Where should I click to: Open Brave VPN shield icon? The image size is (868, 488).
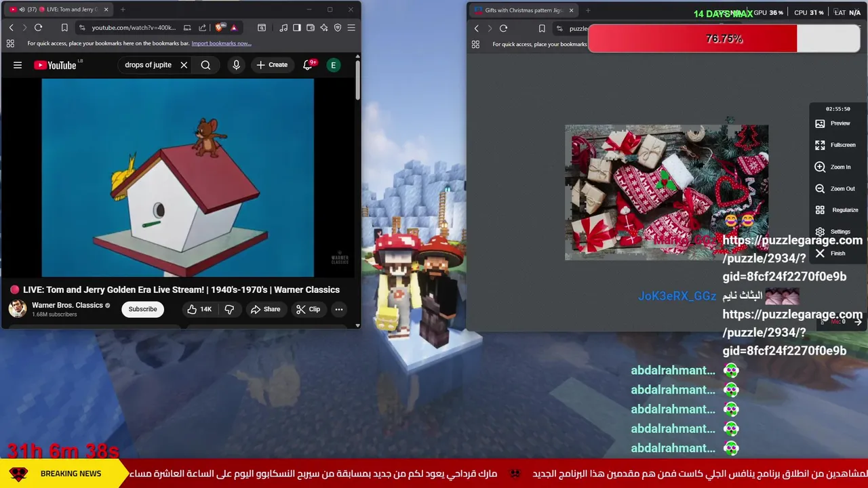click(x=338, y=28)
